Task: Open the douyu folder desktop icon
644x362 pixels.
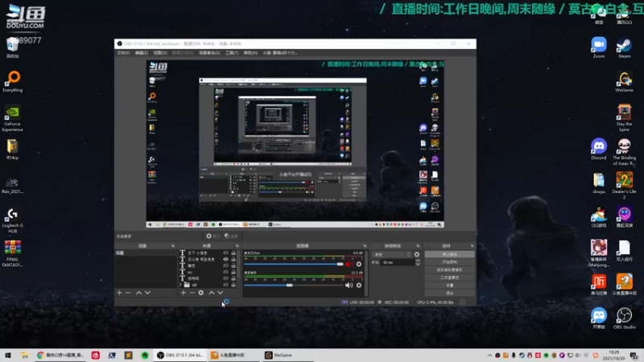Action: 599,183
